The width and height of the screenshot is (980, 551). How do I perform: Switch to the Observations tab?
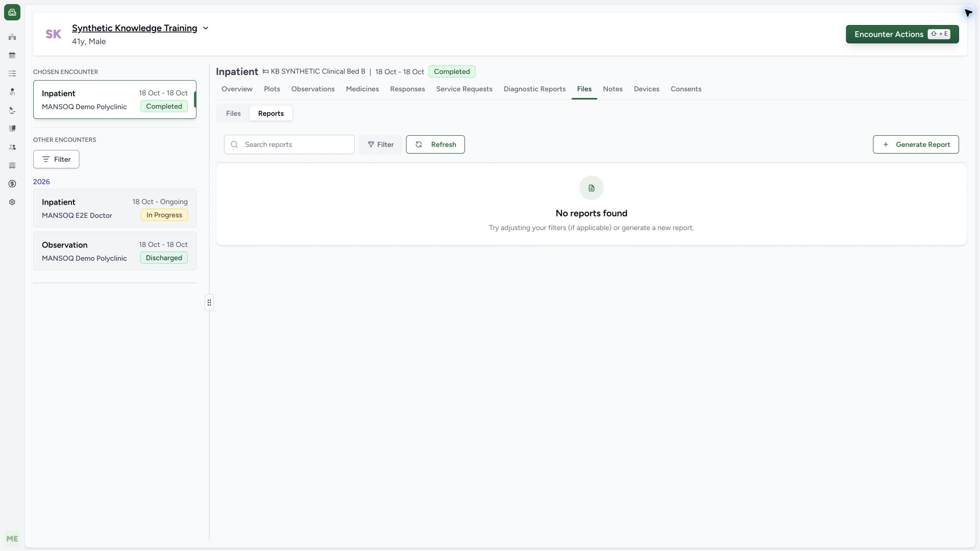click(x=313, y=89)
